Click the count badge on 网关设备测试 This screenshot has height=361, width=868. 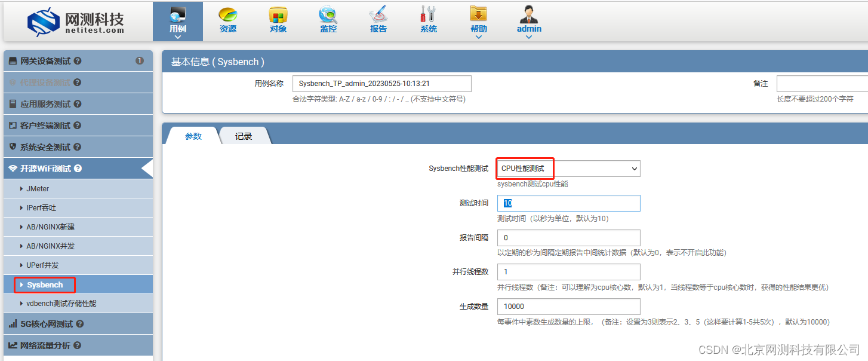tap(140, 61)
